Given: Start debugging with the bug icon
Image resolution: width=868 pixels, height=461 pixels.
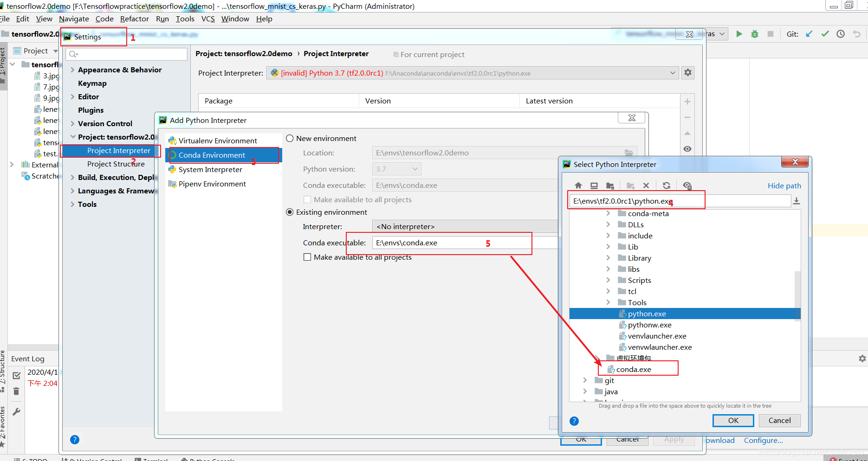Looking at the screenshot, I should coord(755,34).
